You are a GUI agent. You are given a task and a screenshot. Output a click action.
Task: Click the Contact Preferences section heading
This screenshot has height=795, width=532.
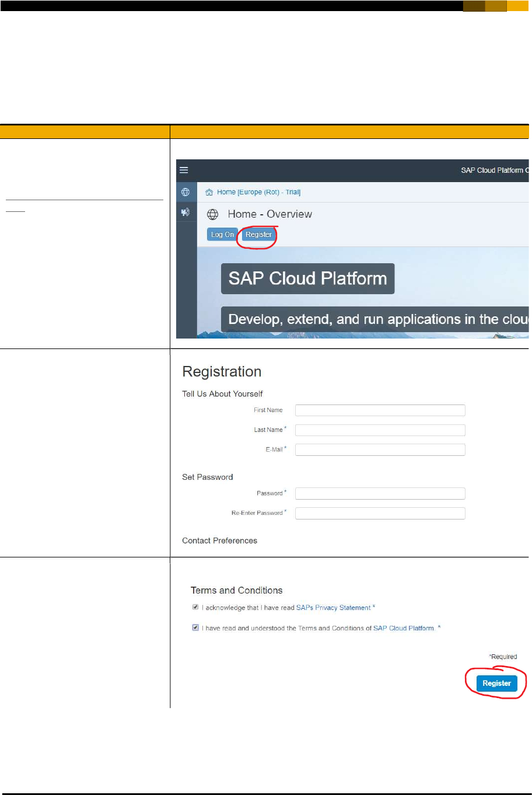(x=219, y=541)
